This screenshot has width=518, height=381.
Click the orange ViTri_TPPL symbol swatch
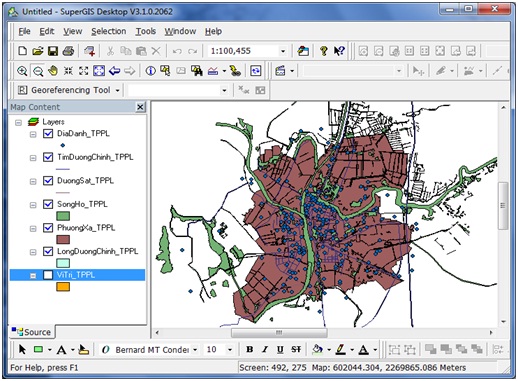click(63, 287)
